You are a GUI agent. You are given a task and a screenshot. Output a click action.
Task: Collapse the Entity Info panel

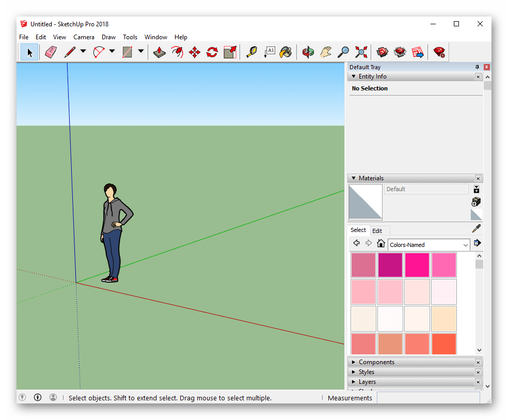coord(354,76)
